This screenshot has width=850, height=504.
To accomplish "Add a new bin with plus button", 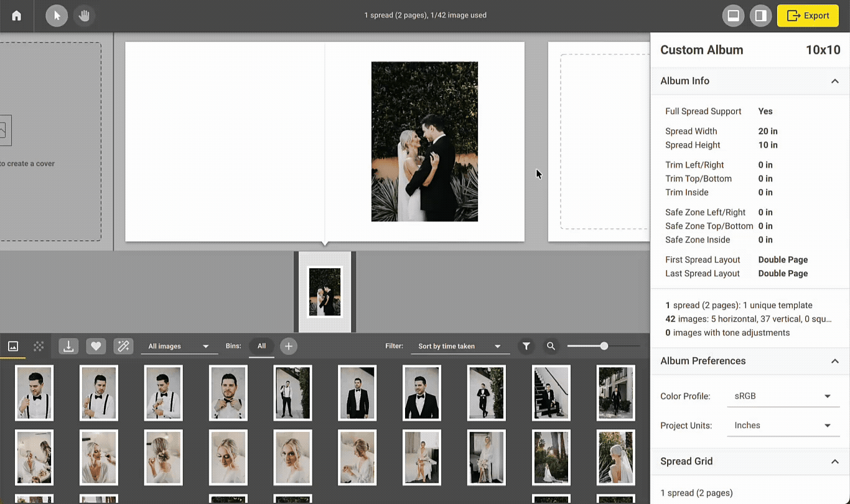I will (x=288, y=347).
